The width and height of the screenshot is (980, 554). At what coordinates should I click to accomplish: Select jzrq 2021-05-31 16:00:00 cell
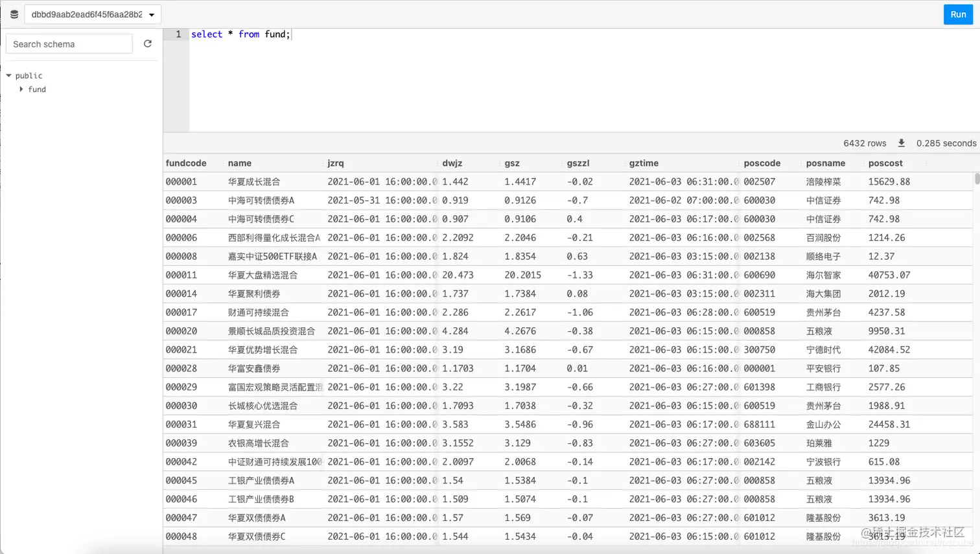[x=382, y=201]
